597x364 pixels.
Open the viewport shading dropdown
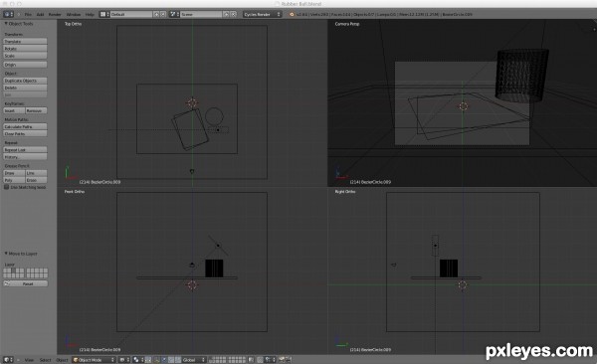(x=124, y=359)
